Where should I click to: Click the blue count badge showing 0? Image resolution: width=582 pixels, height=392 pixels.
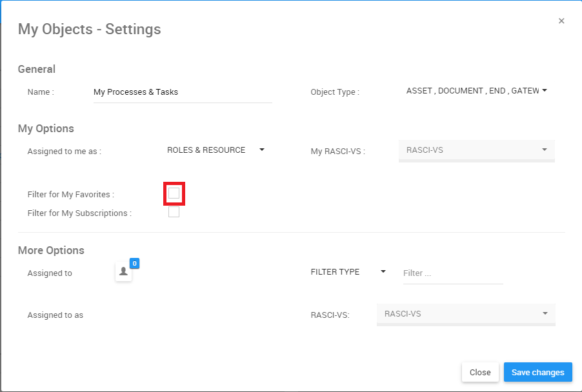point(134,263)
